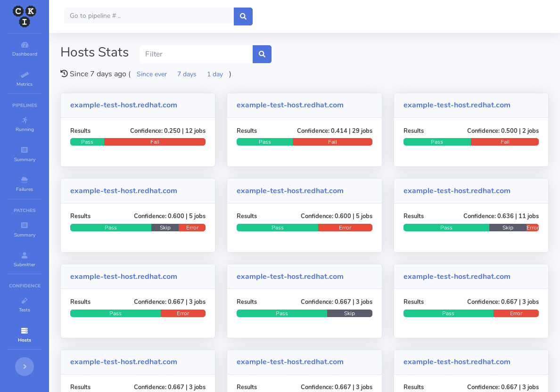Screen dimensions: 560x392
Task: Click the CKI logo in the sidebar
Action: click(25, 16)
